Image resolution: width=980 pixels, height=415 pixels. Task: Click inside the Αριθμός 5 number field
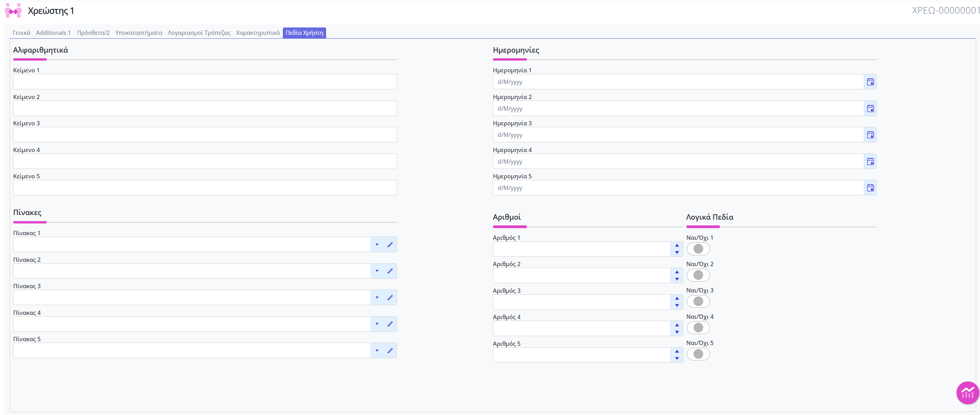(582, 355)
